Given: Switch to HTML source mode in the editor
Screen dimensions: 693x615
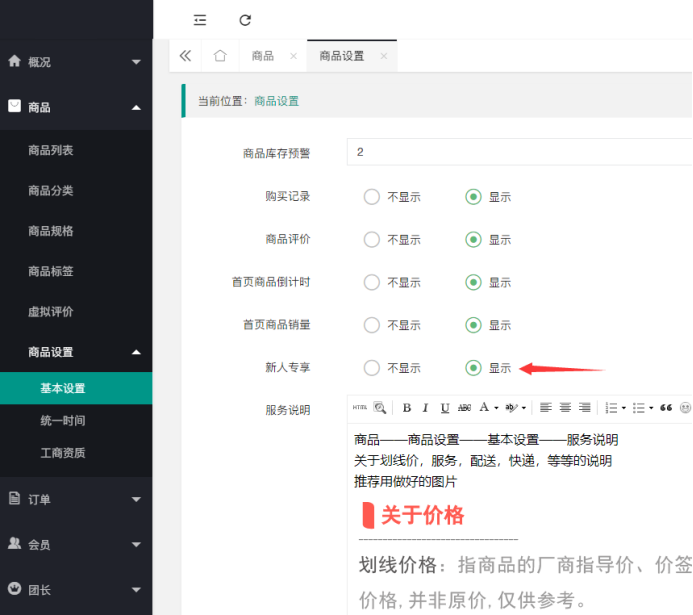Looking at the screenshot, I should [x=360, y=408].
